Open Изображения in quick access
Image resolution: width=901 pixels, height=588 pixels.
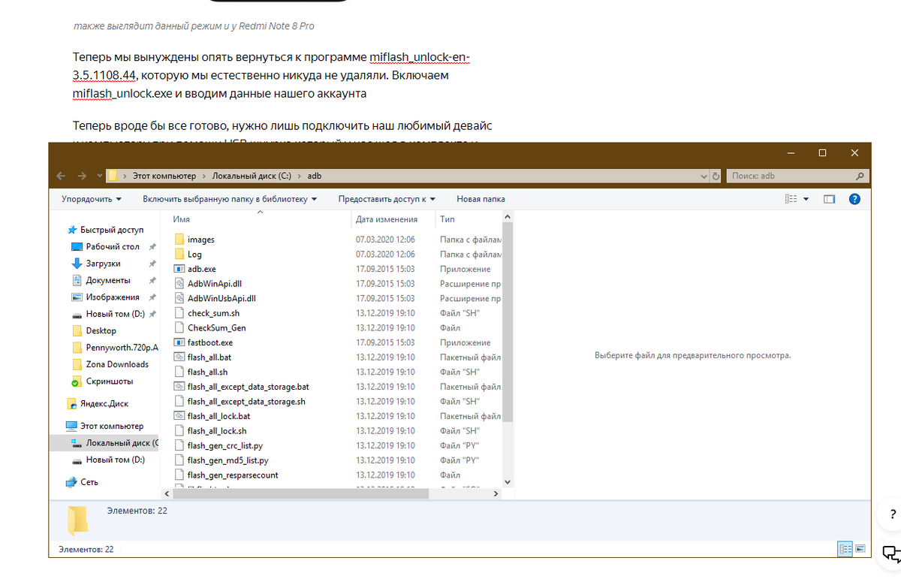tap(112, 297)
